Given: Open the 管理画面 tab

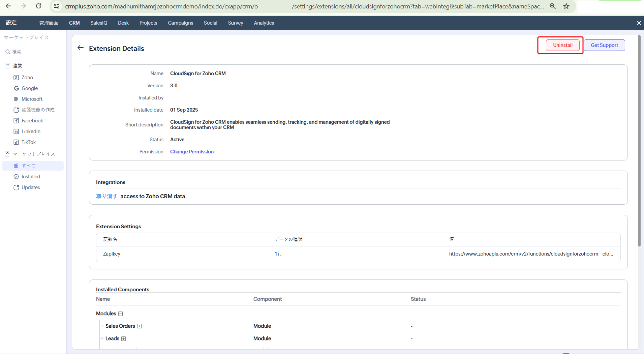Looking at the screenshot, I should tap(49, 23).
